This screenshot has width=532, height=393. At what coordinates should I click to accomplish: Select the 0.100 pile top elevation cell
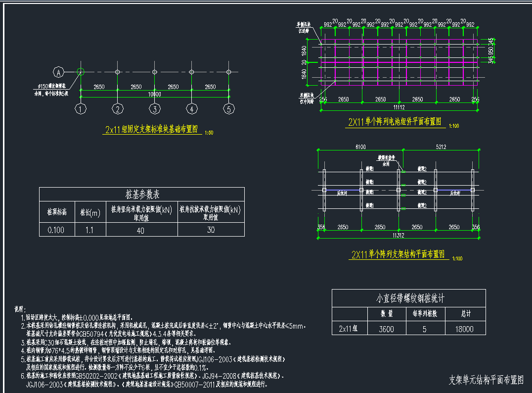pyautogui.click(x=56, y=230)
